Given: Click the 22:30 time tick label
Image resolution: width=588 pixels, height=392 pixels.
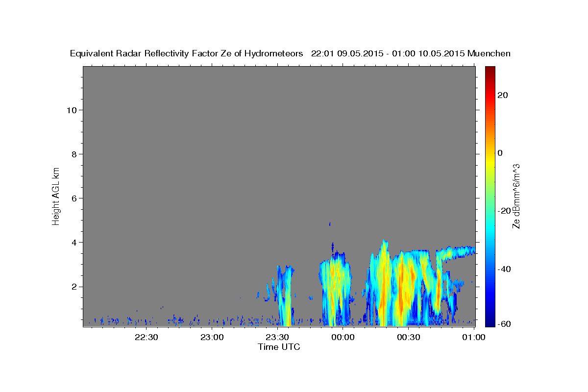Looking at the screenshot, I should coord(147,338).
